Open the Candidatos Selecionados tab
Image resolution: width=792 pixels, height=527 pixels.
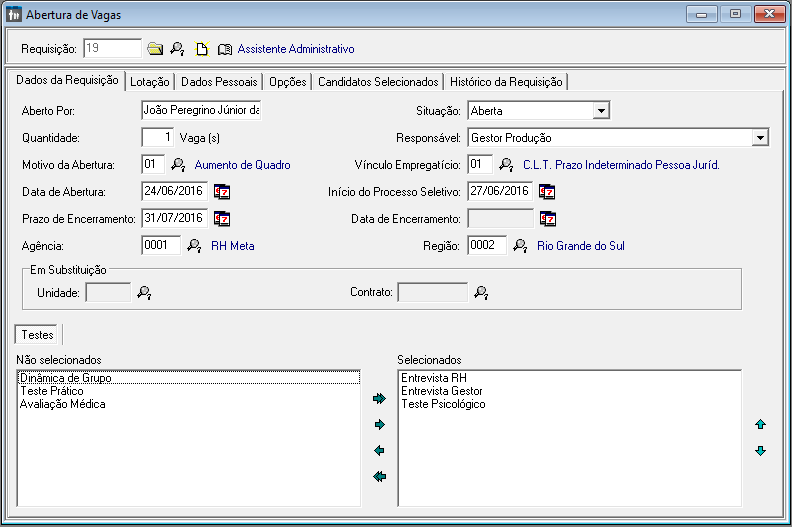pos(378,82)
